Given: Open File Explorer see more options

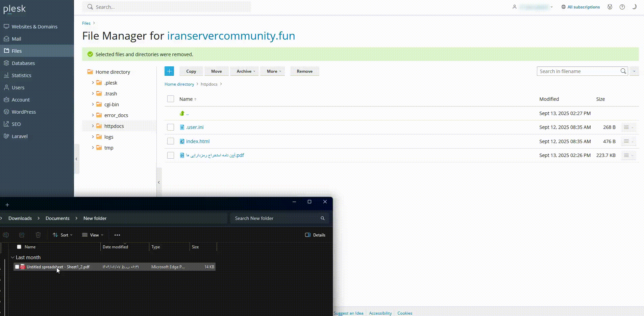Looking at the screenshot, I should (117, 235).
